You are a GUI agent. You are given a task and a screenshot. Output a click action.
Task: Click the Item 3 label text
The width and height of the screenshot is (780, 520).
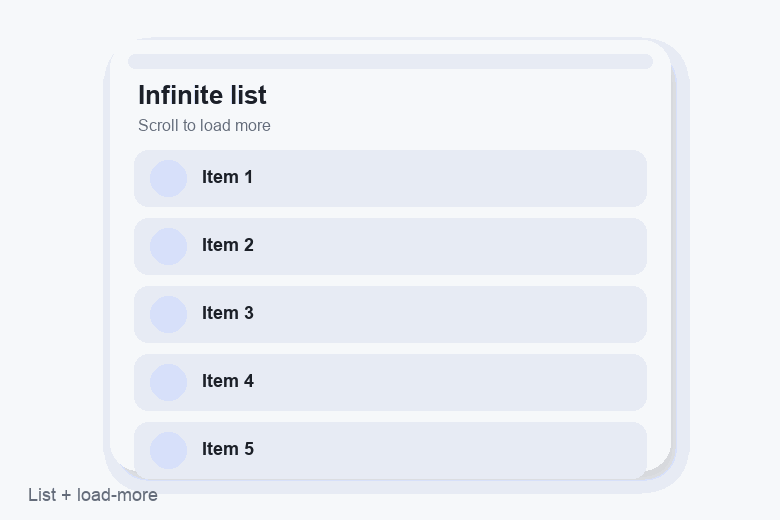point(228,313)
